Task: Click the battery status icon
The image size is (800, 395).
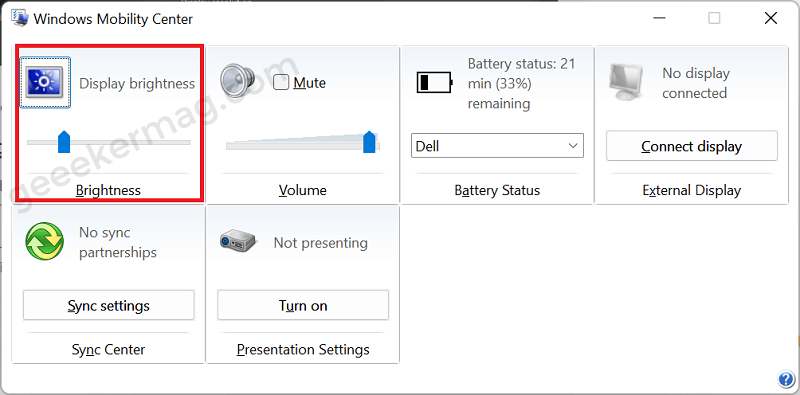Action: pos(434,82)
